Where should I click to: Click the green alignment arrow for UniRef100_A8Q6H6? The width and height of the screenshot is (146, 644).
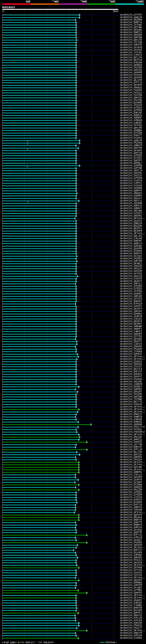[x=47, y=424]
